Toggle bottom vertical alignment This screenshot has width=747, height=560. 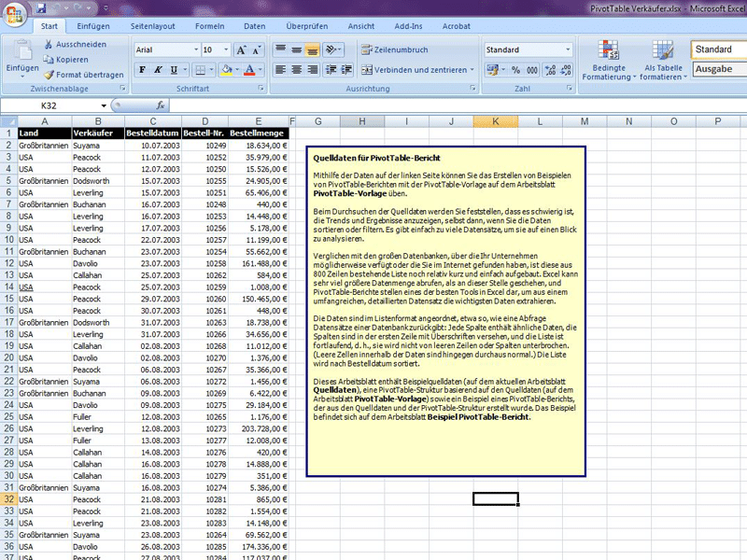coord(312,49)
